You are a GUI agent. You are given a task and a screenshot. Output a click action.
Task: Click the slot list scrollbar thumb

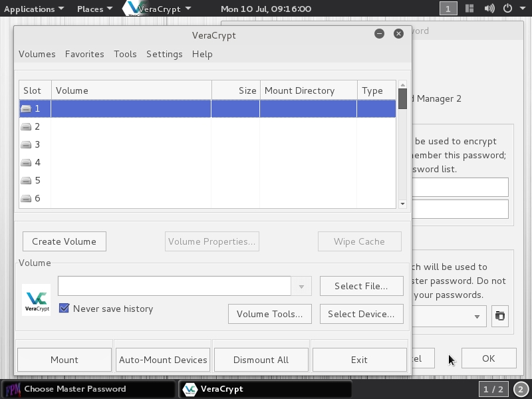click(x=403, y=98)
